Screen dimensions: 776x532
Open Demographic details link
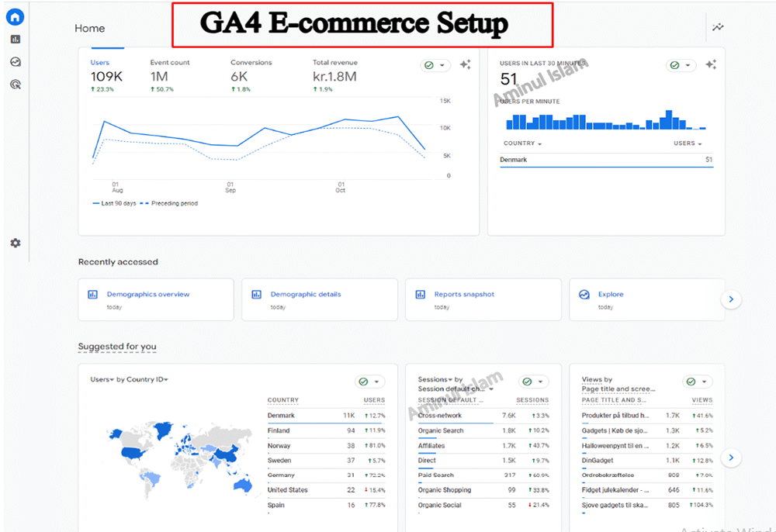click(x=306, y=294)
